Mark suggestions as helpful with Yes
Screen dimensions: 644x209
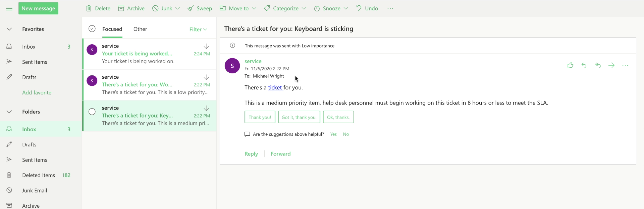[x=333, y=134]
